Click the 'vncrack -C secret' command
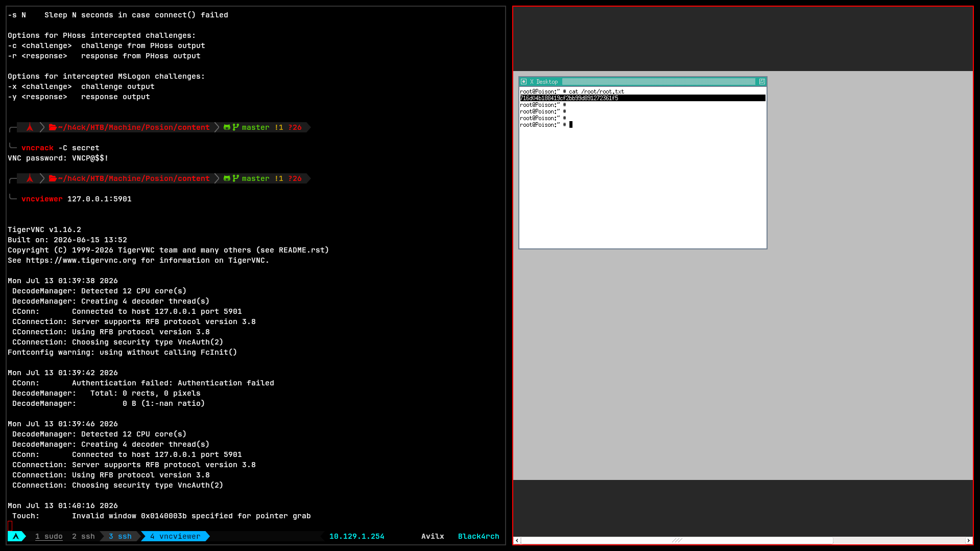 coord(60,148)
